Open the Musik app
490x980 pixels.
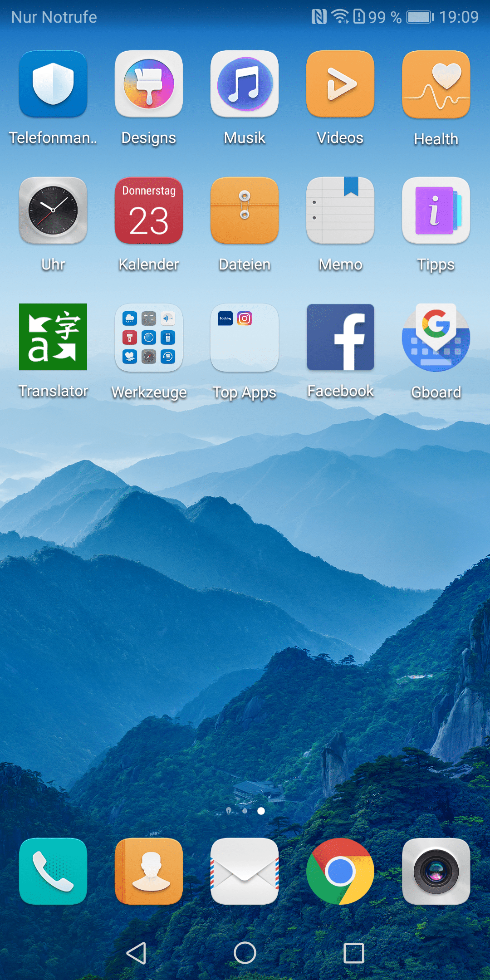(x=245, y=84)
